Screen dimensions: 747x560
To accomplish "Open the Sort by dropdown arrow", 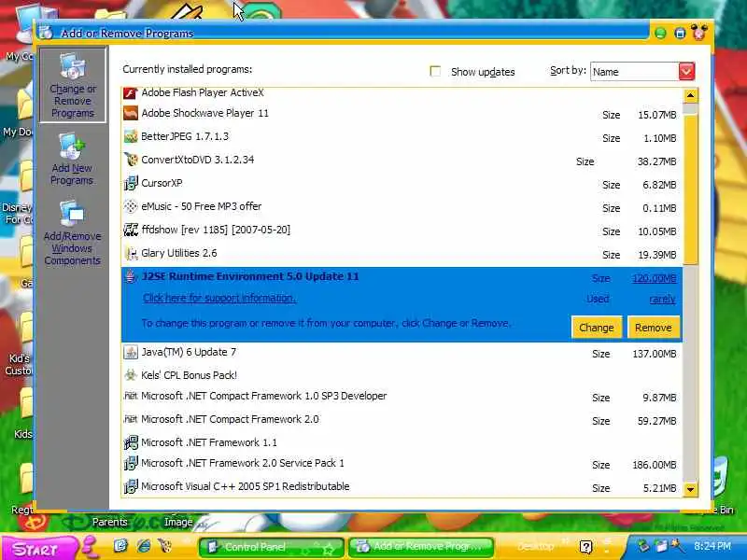I will [686, 72].
